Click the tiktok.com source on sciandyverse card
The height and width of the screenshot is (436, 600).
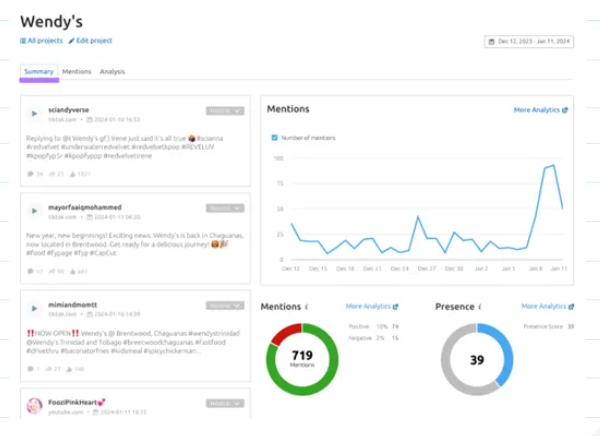(x=62, y=120)
